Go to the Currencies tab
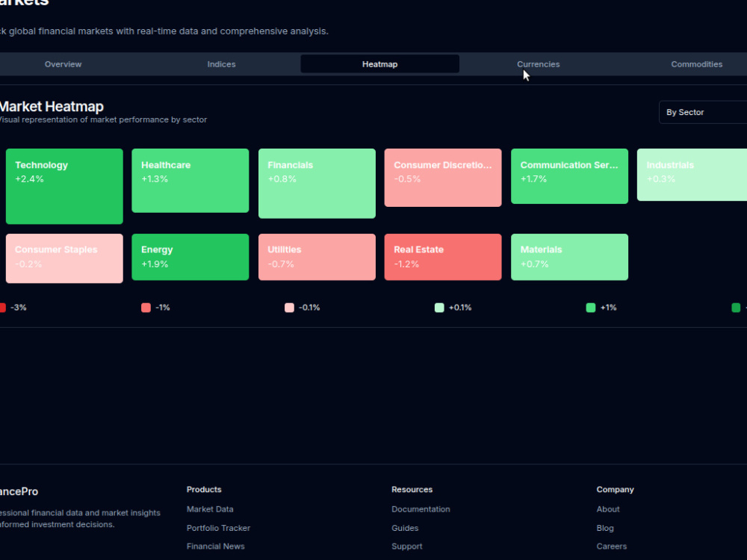 (x=539, y=63)
